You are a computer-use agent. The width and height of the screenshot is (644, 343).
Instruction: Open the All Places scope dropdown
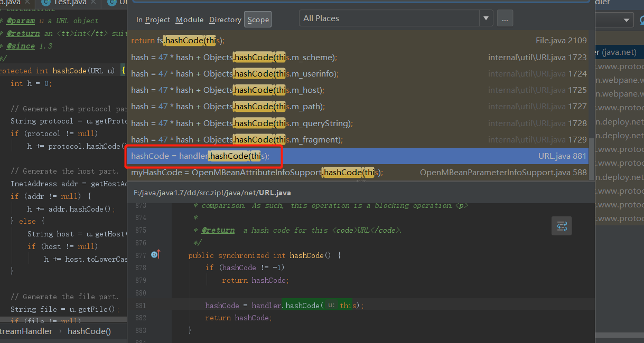click(396, 18)
